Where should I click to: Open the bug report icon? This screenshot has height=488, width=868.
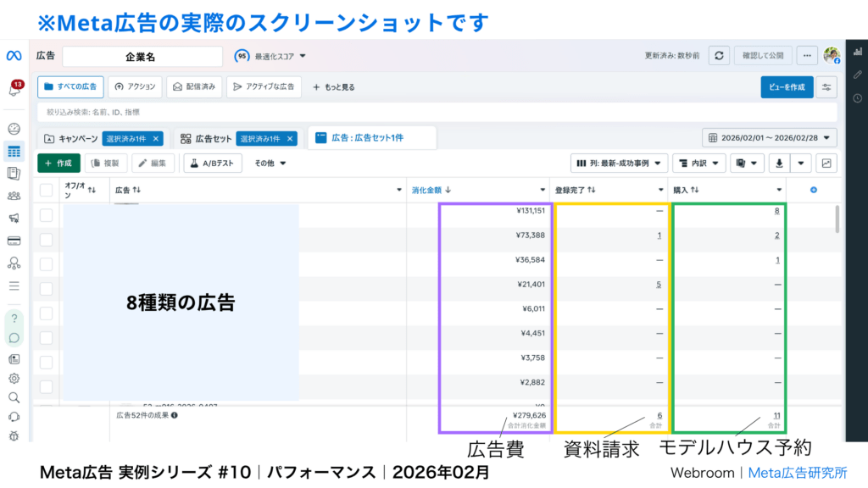point(14,436)
